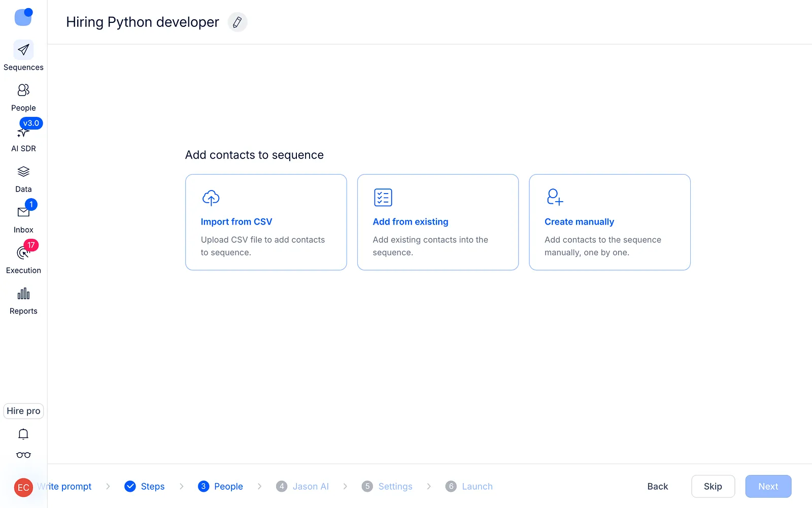Open the Execution section
812x508 pixels.
click(23, 260)
